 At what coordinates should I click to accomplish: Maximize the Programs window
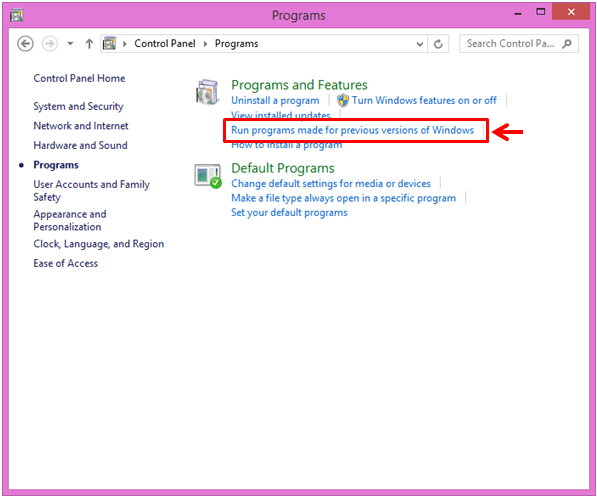(541, 12)
